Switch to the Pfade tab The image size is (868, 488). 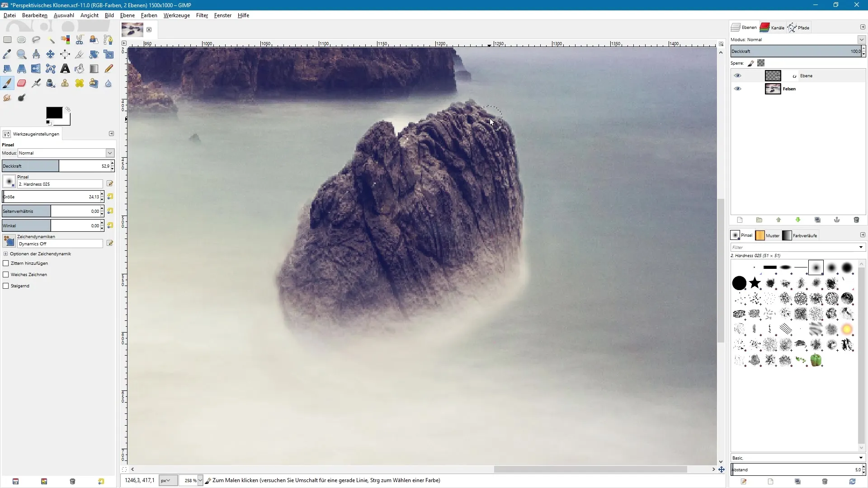point(799,28)
